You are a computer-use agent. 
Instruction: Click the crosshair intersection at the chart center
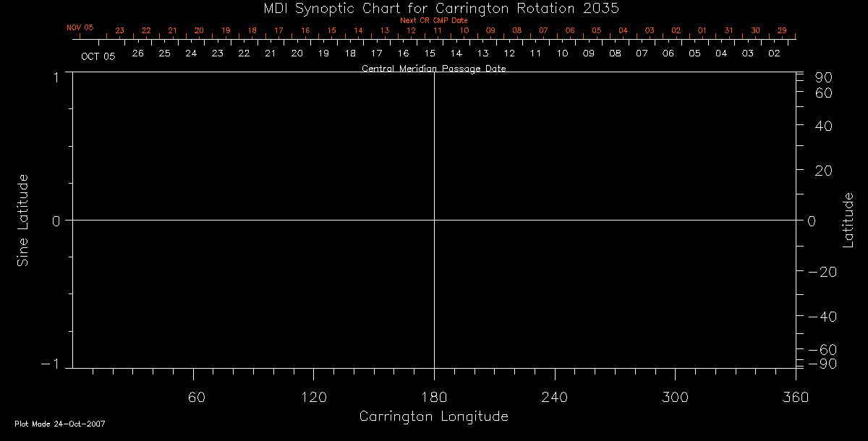[434, 220]
